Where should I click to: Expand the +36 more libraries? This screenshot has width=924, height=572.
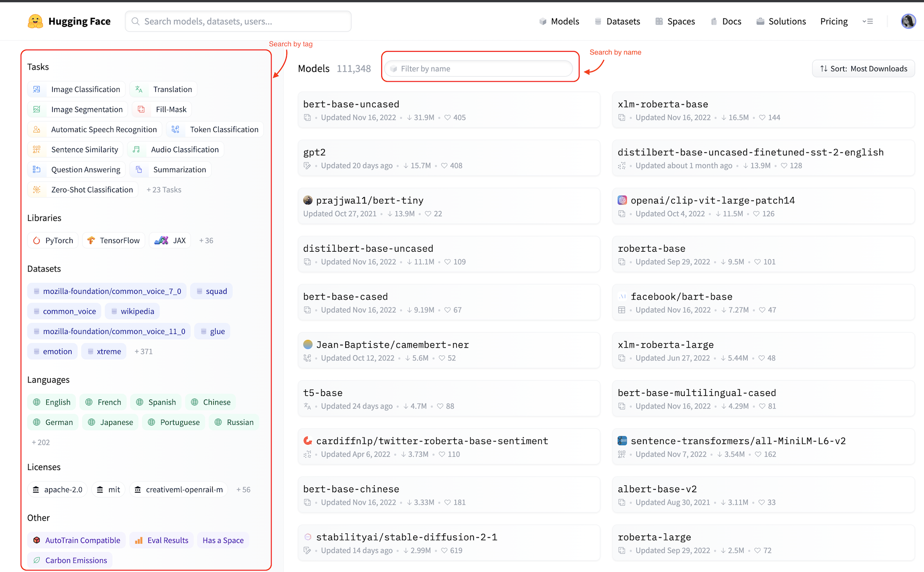coord(206,240)
